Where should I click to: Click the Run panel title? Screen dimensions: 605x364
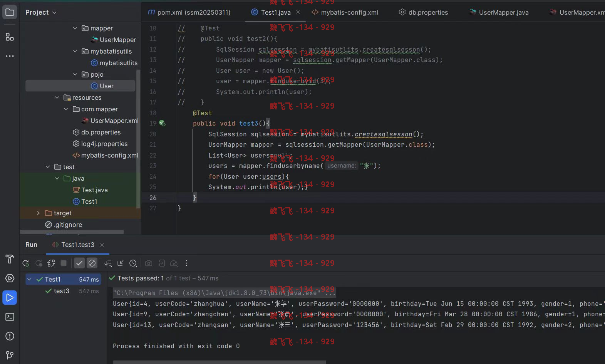[31, 245]
